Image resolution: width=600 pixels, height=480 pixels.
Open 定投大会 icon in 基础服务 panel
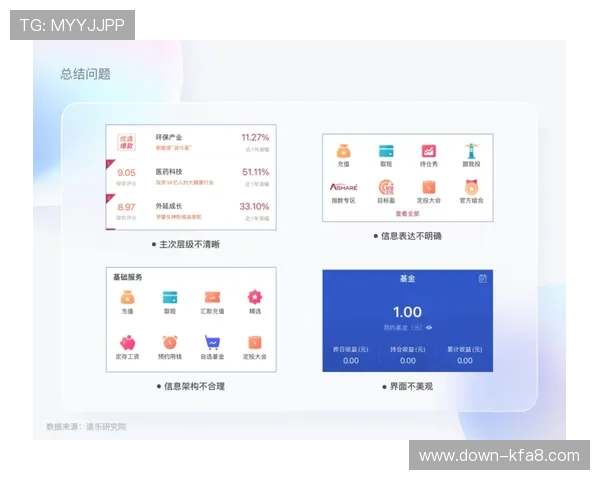point(255,343)
